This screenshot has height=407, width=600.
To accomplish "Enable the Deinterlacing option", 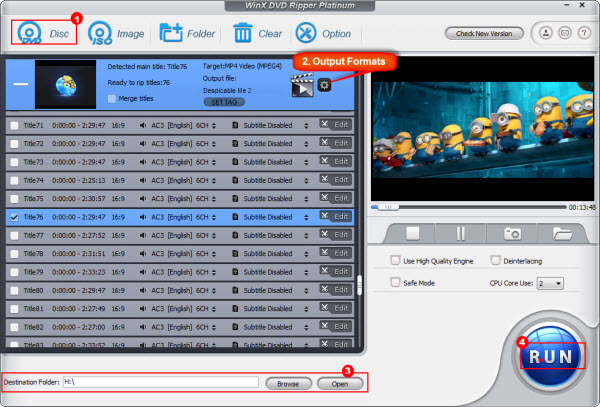I will coord(495,260).
